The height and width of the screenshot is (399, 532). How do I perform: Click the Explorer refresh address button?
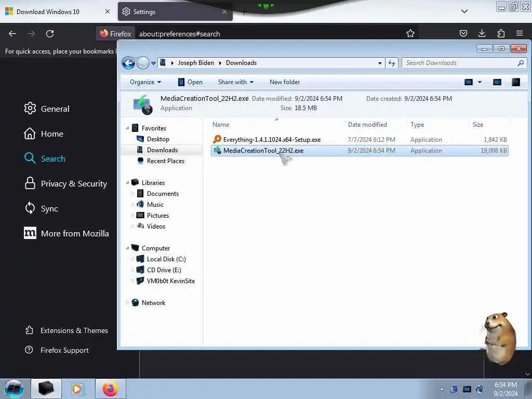[x=392, y=63]
